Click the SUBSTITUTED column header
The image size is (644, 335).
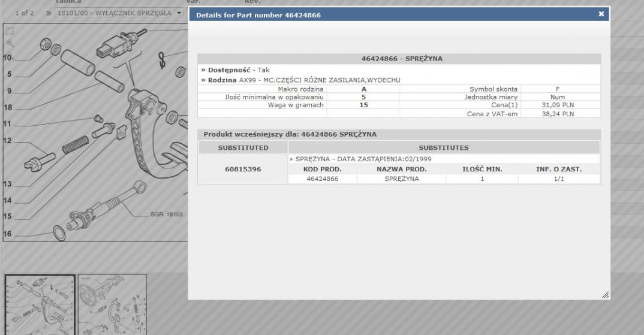243,148
